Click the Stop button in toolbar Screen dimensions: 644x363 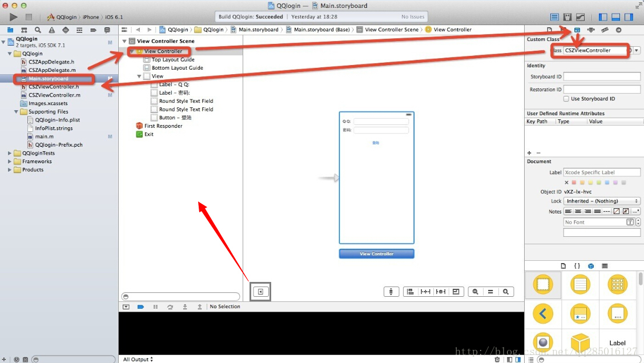[x=29, y=17]
